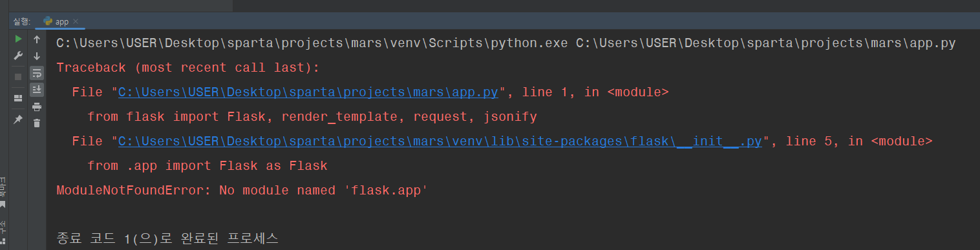Toggle soft-wrap in the console
The image size is (980, 250).
pyautogui.click(x=37, y=73)
